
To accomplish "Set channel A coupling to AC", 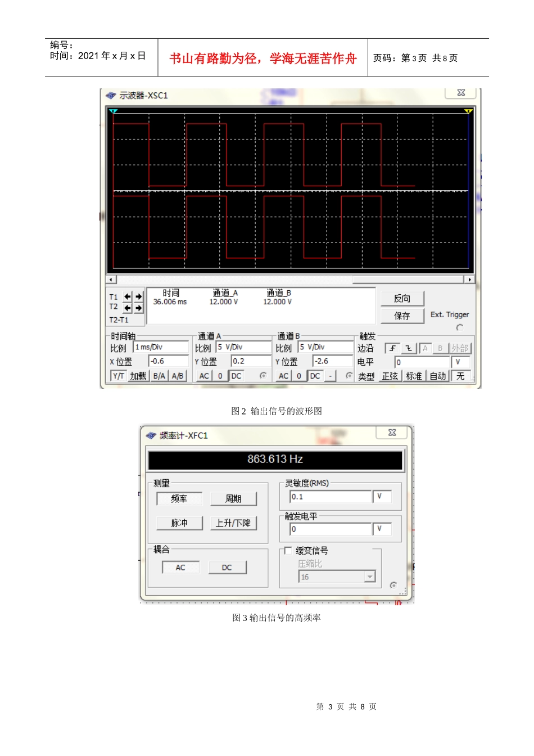I will (204, 376).
